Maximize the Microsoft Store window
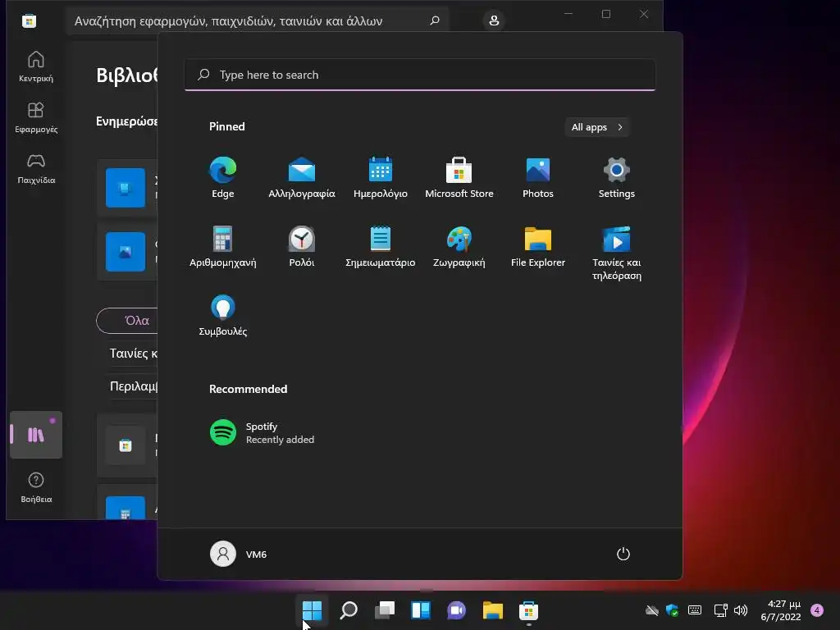This screenshot has height=630, width=840. click(x=606, y=14)
